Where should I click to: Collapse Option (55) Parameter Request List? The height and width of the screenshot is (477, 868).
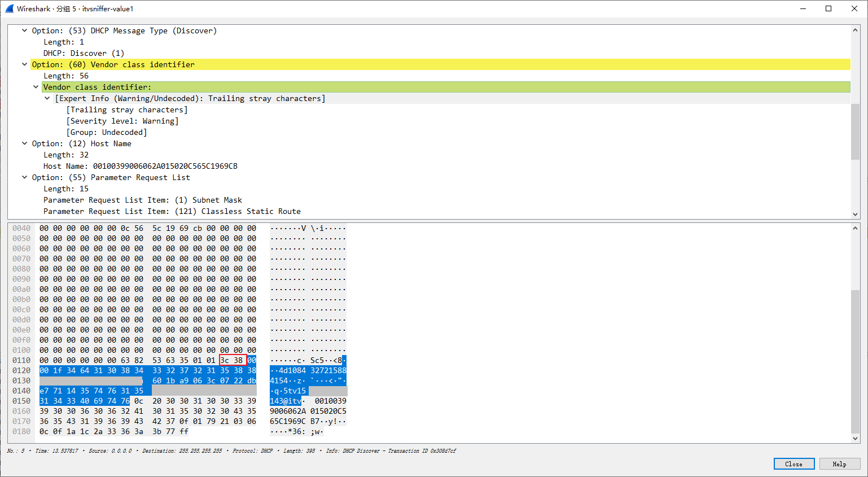[24, 177]
